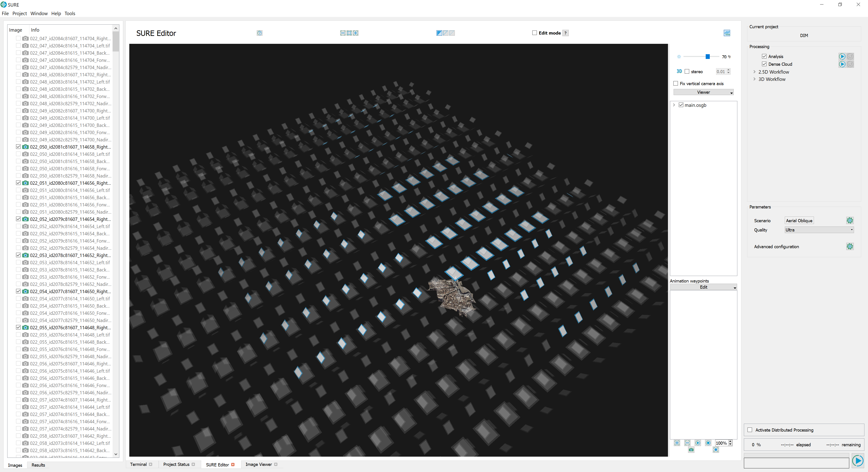Click the zoom out minus view icon
This screenshot has height=472, width=868.
pyautogui.click(x=343, y=33)
